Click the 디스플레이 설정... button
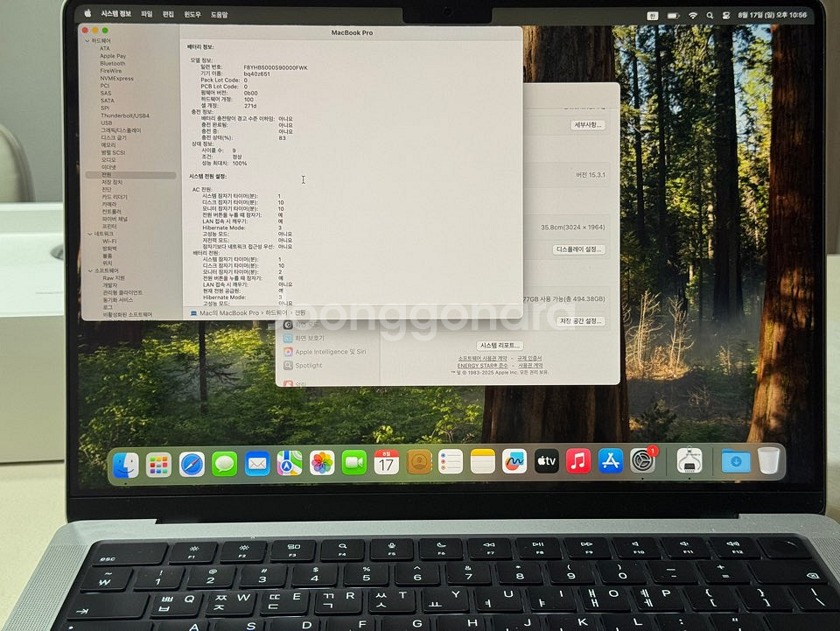 pos(578,249)
